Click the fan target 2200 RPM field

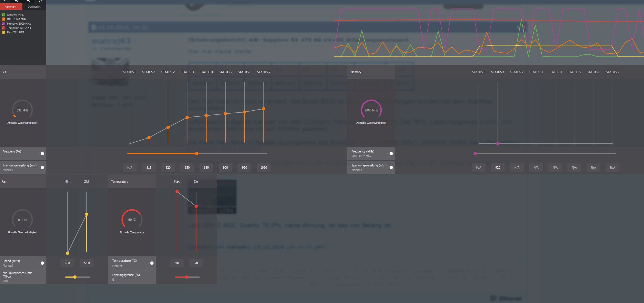tap(86, 263)
